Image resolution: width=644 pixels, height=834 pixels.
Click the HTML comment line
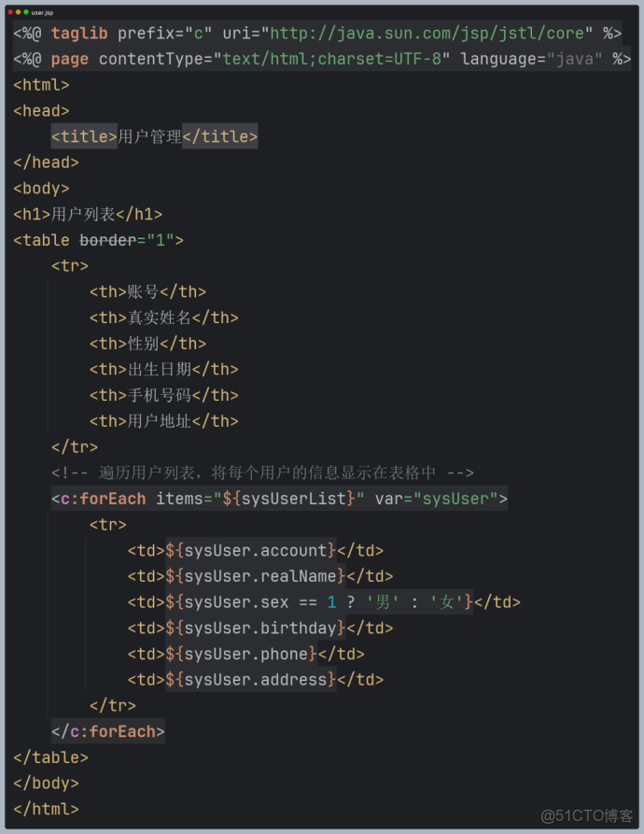point(262,473)
